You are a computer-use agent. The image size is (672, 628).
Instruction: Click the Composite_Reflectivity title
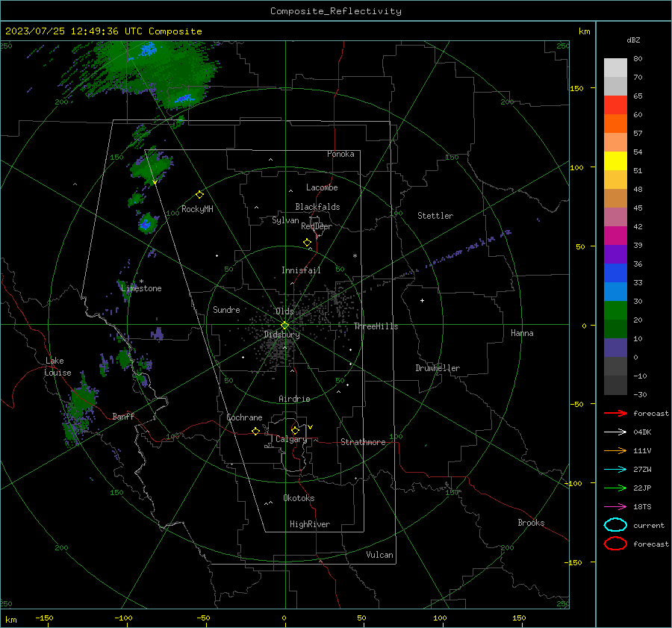tap(335, 11)
